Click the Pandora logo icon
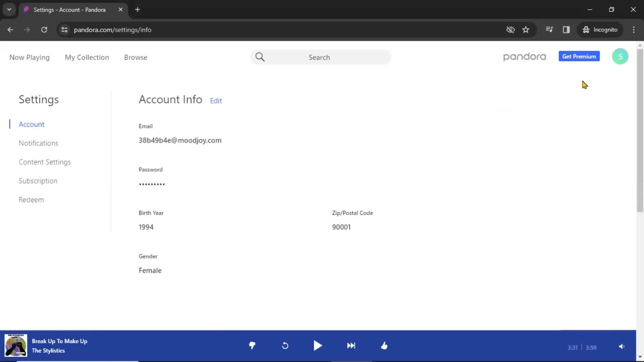The width and height of the screenshot is (644, 362). [525, 57]
